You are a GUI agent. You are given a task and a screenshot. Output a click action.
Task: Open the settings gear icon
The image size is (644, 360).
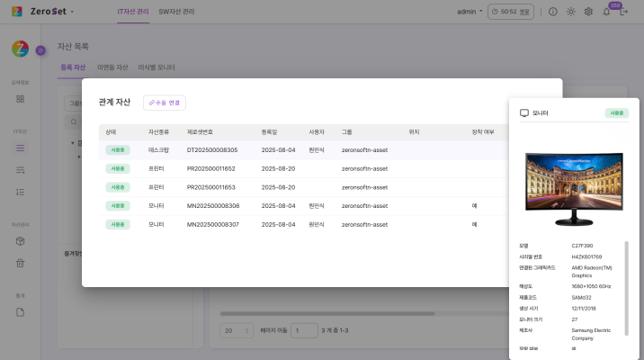(588, 12)
